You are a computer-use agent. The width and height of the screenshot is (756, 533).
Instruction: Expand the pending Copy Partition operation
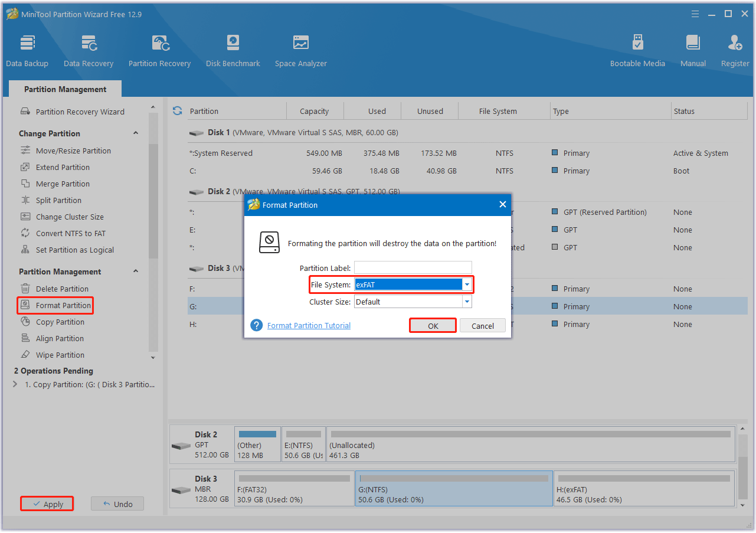pos(15,384)
